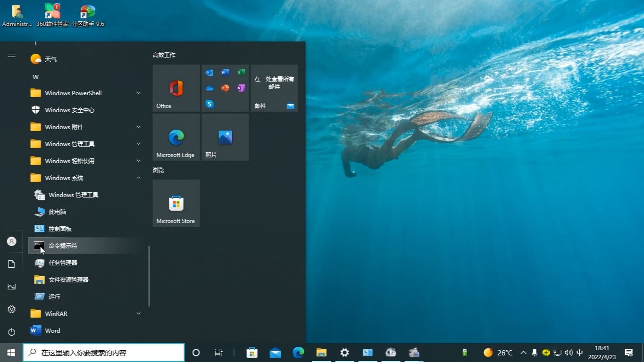
Task: Open the Microsoft Store tile
Action: click(176, 203)
